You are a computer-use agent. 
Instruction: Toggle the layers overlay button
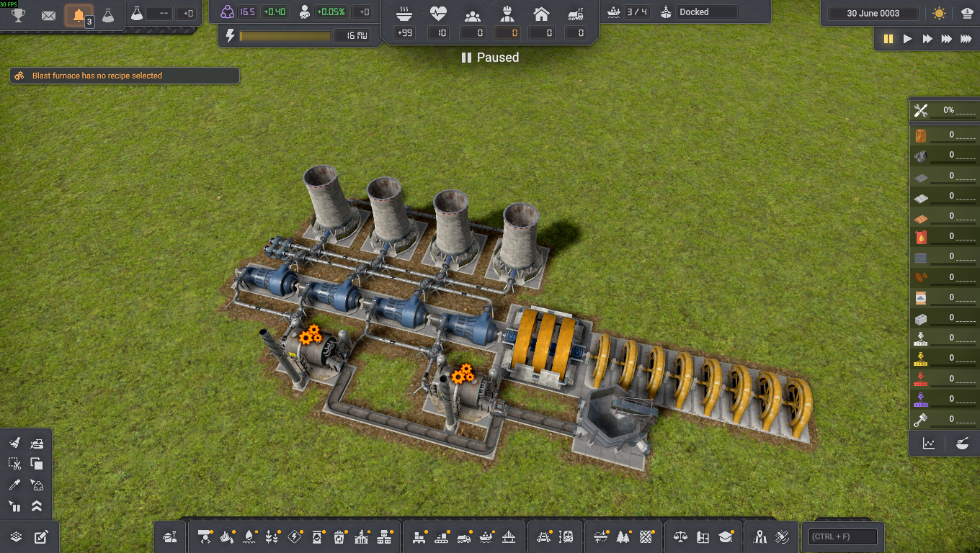coord(17,537)
